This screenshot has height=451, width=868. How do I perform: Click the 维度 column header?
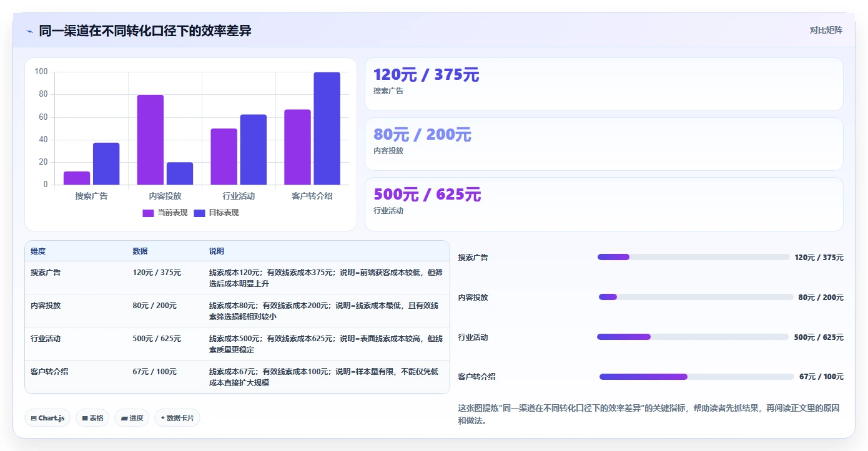pyautogui.click(x=38, y=251)
